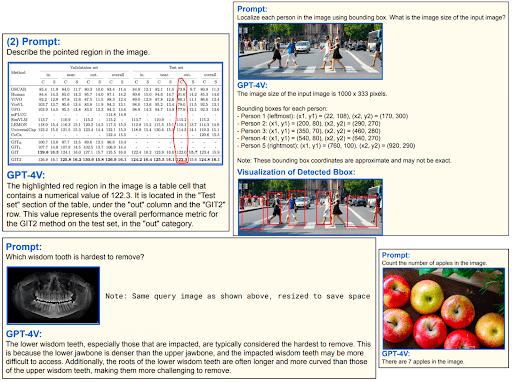Click the GPT-4V heading under the X-ray image

(x=24, y=334)
